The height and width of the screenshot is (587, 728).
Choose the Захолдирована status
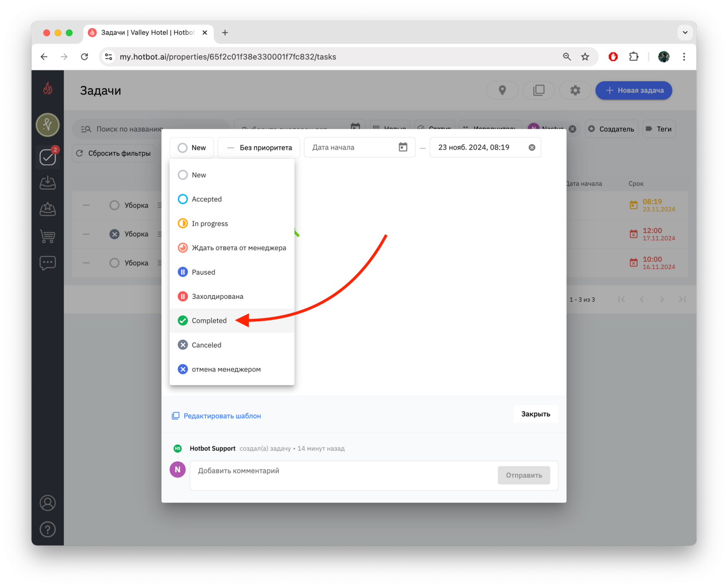[232, 296]
